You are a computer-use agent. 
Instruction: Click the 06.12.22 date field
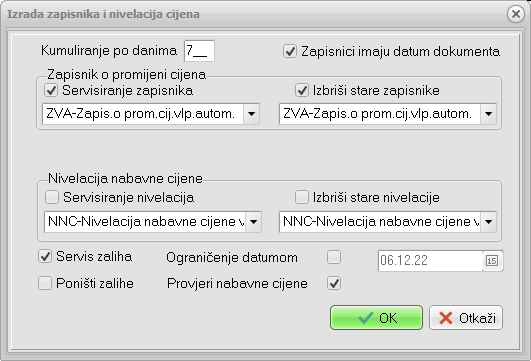click(x=430, y=261)
